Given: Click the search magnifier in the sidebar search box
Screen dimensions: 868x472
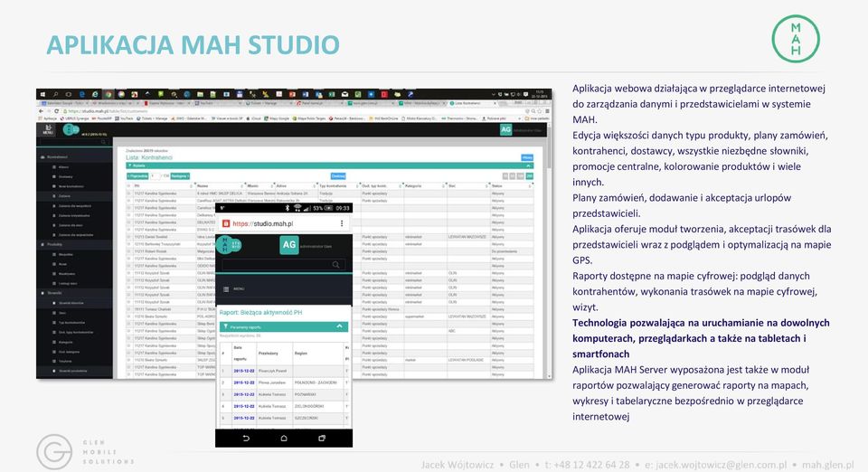Looking at the screenshot, I should 103,142.
